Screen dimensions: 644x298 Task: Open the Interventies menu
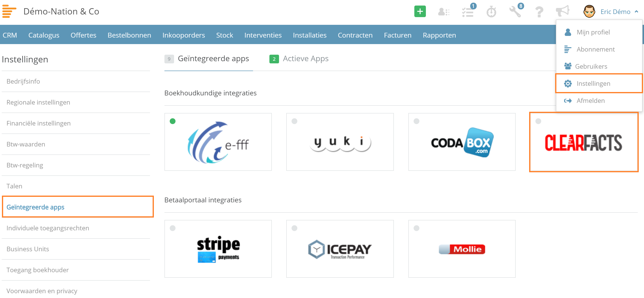click(x=263, y=35)
